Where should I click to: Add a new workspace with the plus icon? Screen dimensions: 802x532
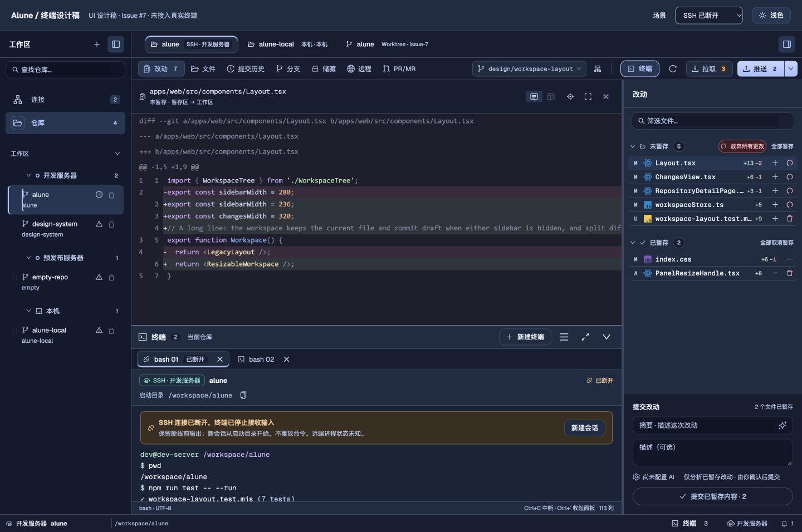(x=97, y=45)
